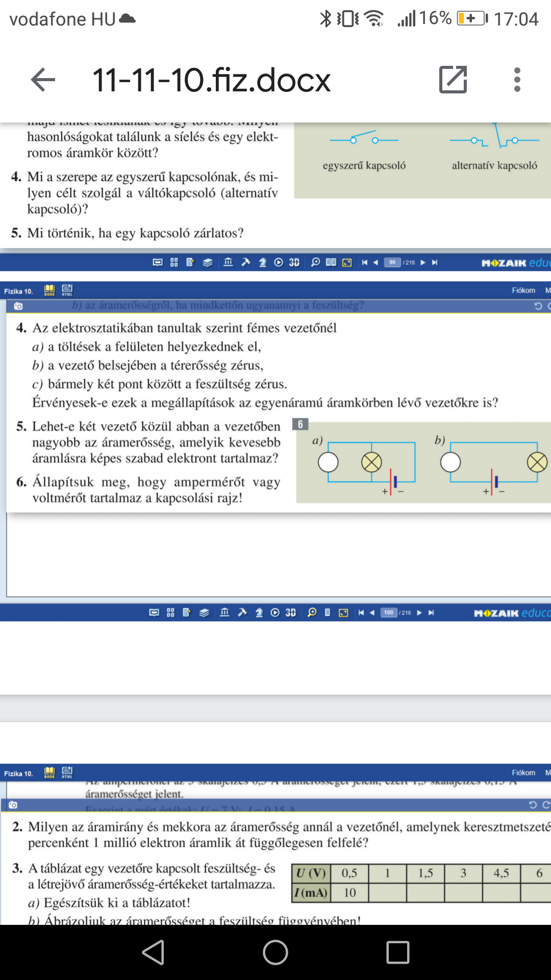Tap the back arrow beside 11-11-10.fiz.docx
The width and height of the screenshot is (551, 980).
43,80
